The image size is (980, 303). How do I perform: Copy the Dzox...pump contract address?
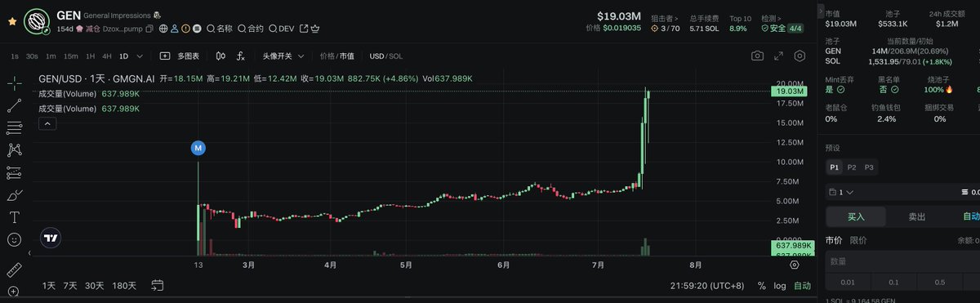tap(149, 29)
